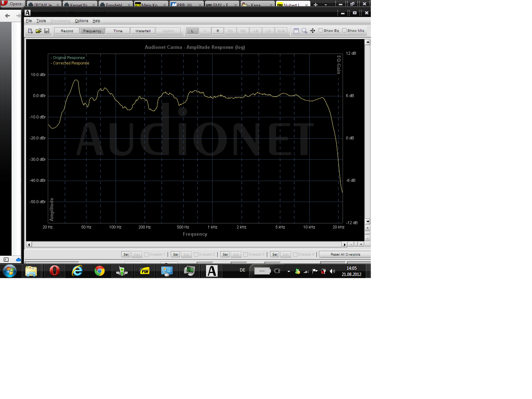This screenshot has width=532, height=399.
Task: Enable the Show Eq checkbox
Action: (x=321, y=31)
